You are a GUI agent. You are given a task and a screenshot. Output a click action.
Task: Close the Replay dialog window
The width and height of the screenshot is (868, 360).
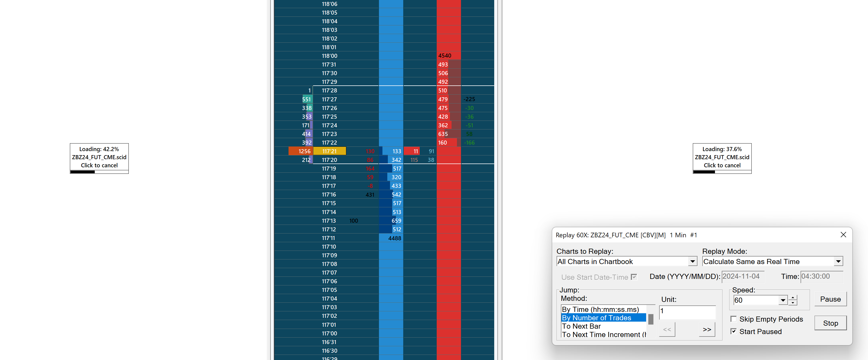843,235
